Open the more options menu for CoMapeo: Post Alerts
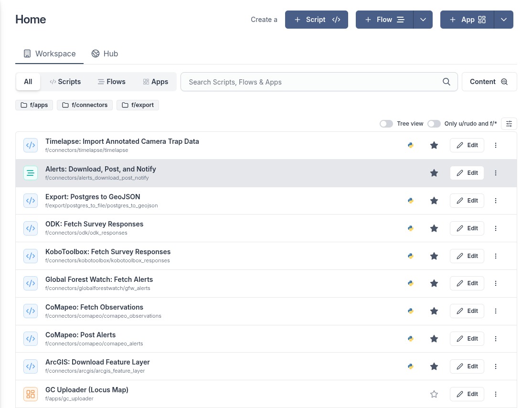 coord(496,339)
